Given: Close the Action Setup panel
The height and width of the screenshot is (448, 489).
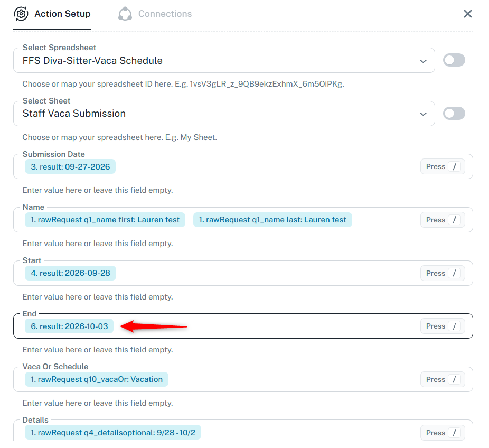Looking at the screenshot, I should point(467,14).
